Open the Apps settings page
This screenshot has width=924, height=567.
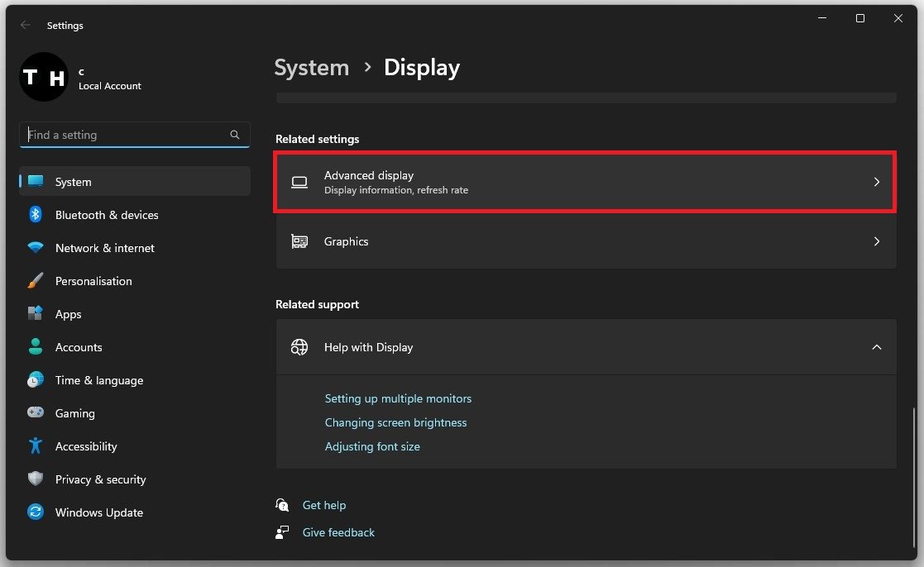tap(68, 314)
